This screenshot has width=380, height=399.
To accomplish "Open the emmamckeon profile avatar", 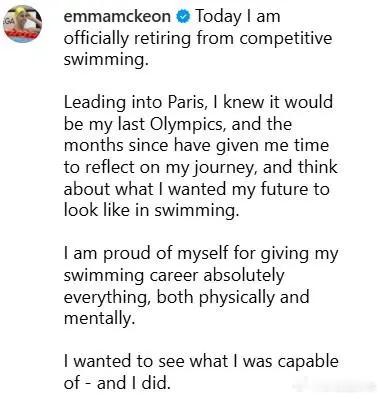I will pyautogui.click(x=22, y=24).
